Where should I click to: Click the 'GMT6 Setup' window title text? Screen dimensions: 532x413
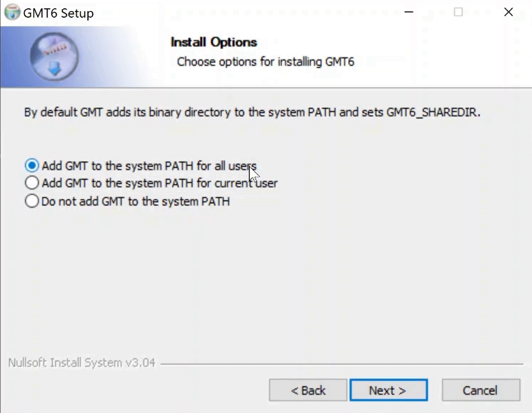pyautogui.click(x=58, y=13)
